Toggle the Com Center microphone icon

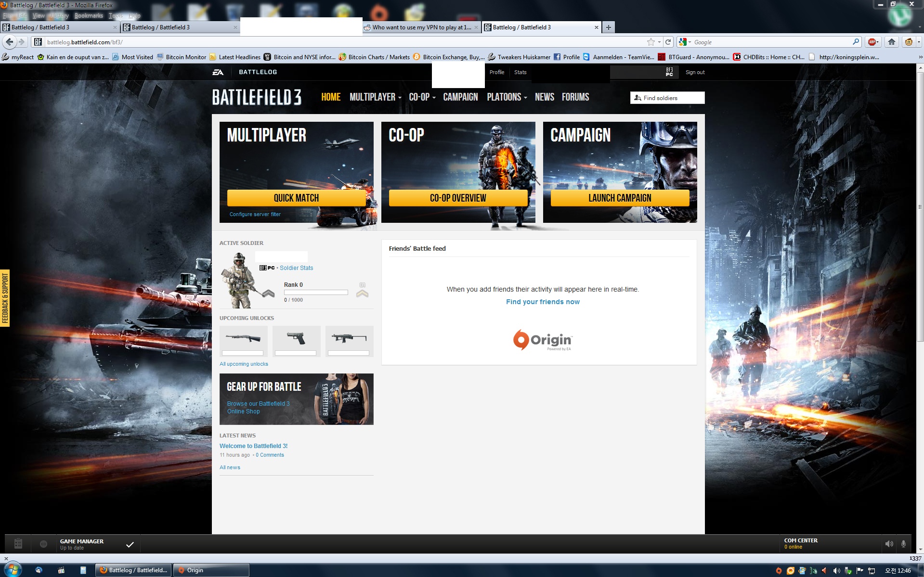(x=904, y=544)
